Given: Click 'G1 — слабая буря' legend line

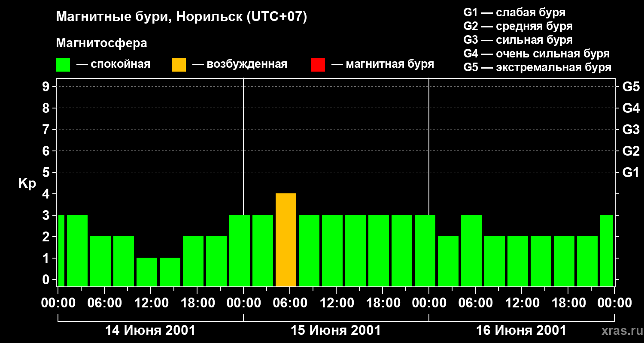Looking at the screenshot, I should point(514,12).
